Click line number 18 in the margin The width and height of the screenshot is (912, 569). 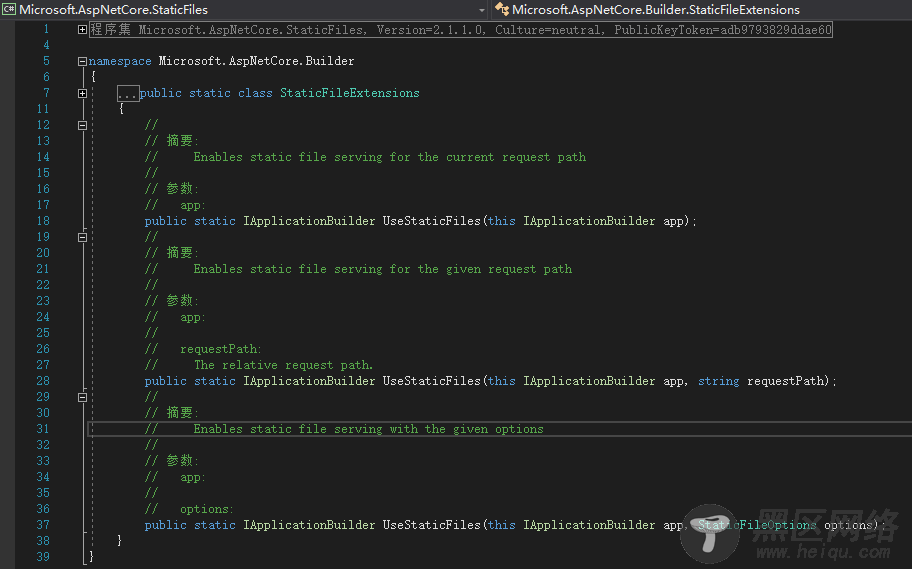pyautogui.click(x=43, y=221)
